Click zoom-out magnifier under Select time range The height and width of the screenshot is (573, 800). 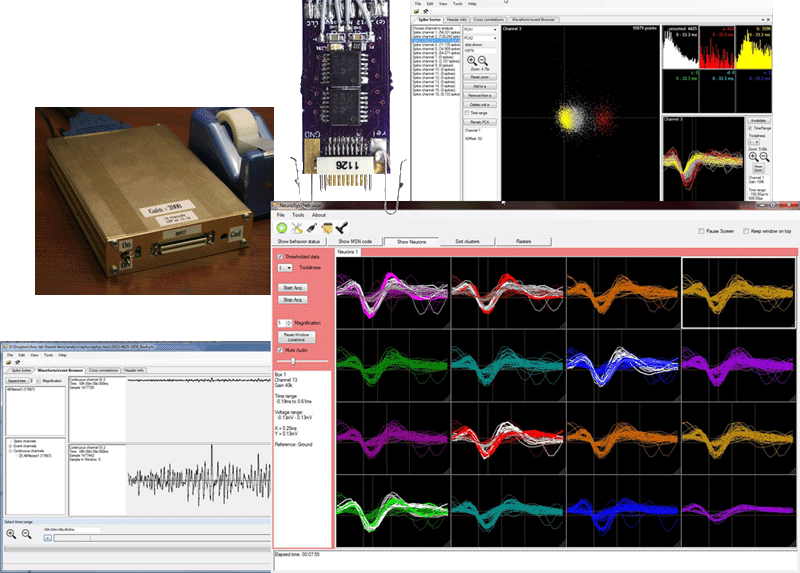coord(27,535)
